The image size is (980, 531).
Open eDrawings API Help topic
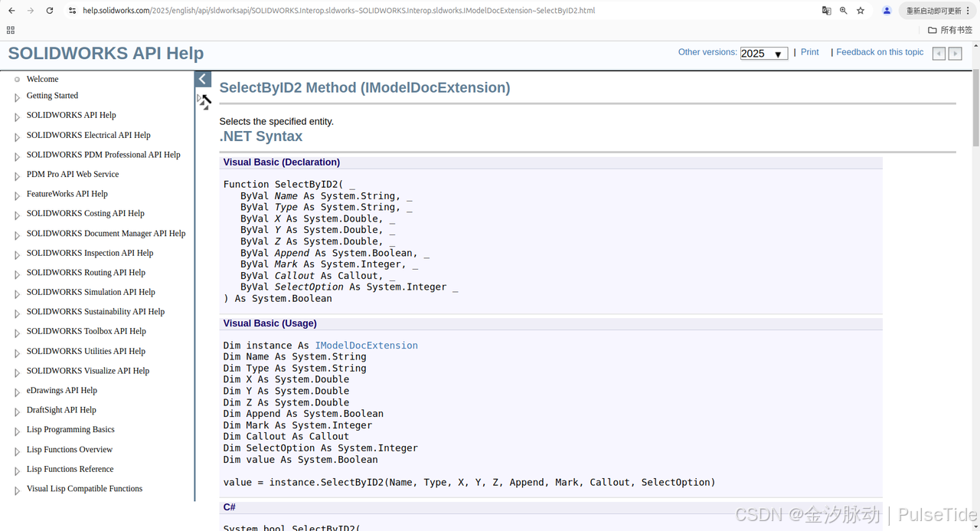point(62,390)
